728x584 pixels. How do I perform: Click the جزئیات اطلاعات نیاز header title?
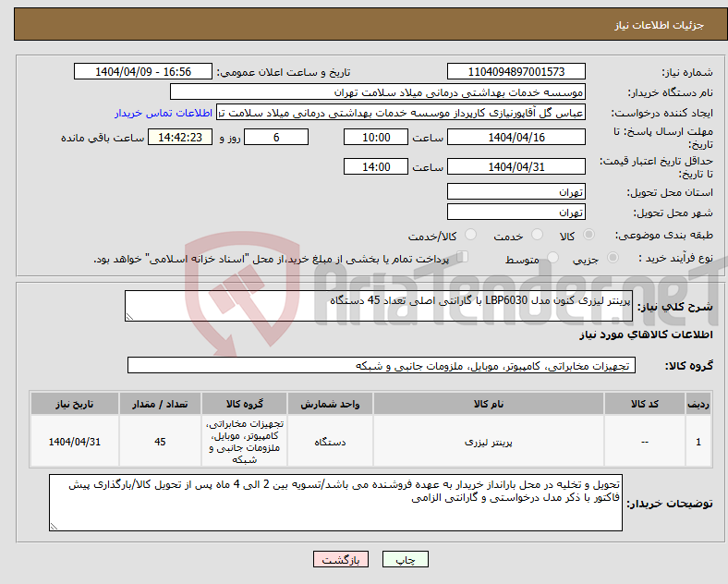[x=659, y=25]
